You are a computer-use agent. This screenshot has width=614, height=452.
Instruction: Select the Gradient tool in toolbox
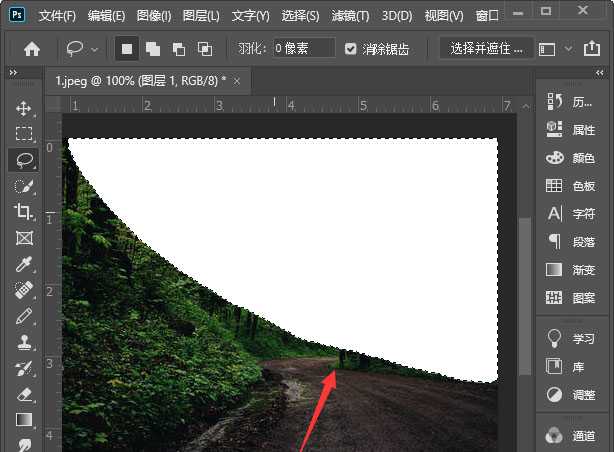(x=24, y=420)
